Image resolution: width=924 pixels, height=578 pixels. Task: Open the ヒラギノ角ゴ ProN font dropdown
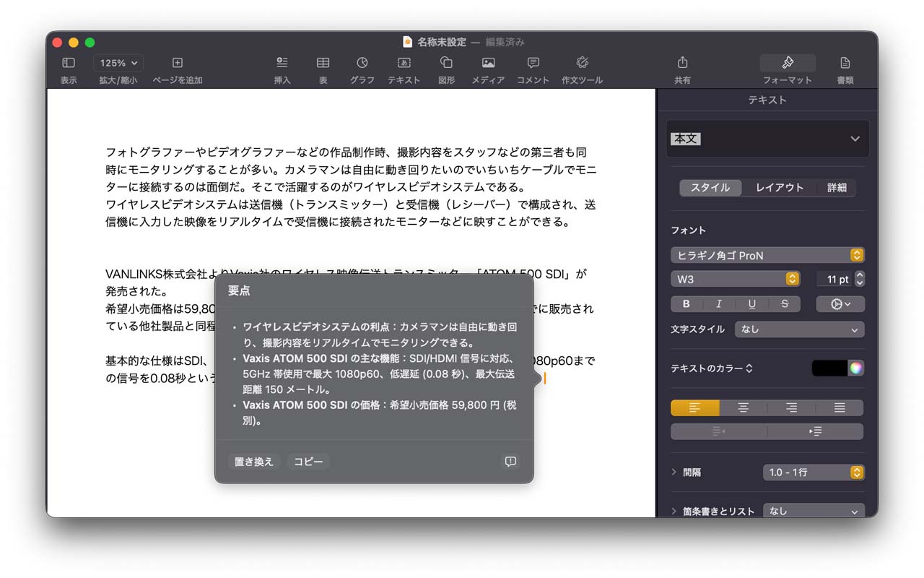coord(767,255)
